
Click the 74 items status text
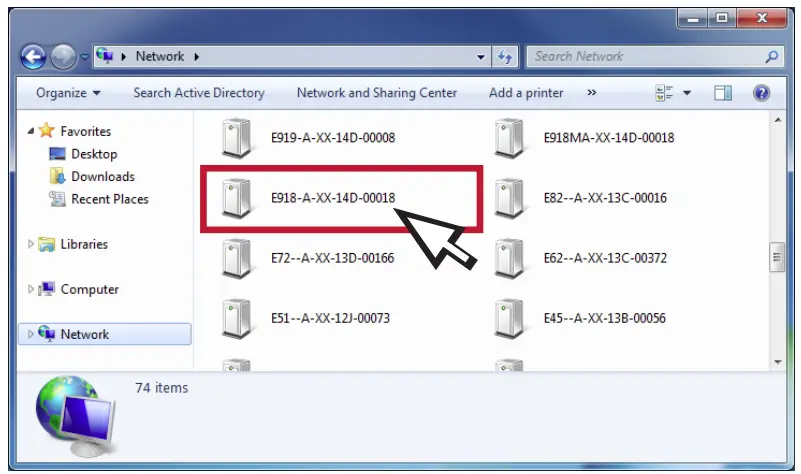pos(161,388)
